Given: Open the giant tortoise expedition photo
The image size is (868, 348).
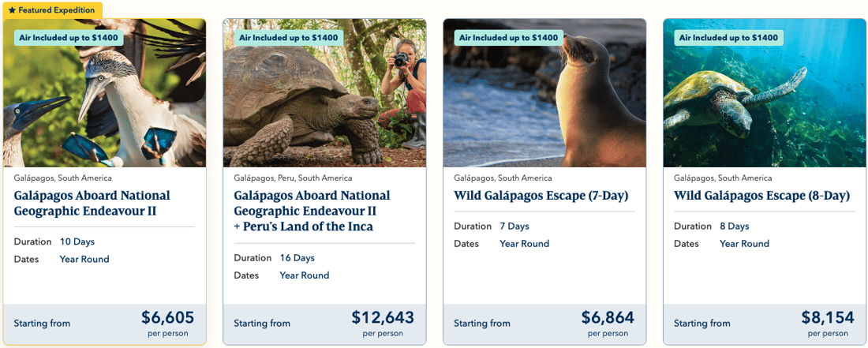Looking at the screenshot, I should click(324, 93).
